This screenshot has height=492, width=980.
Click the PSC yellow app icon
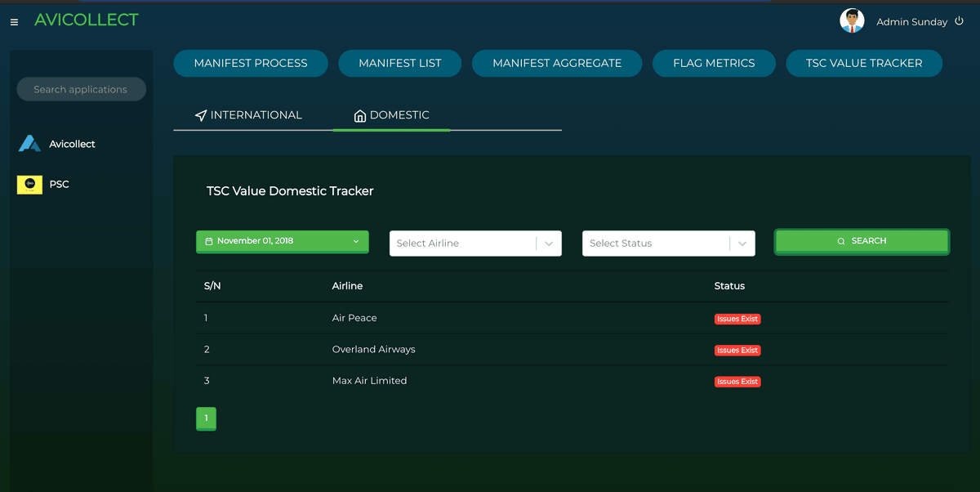(x=29, y=185)
